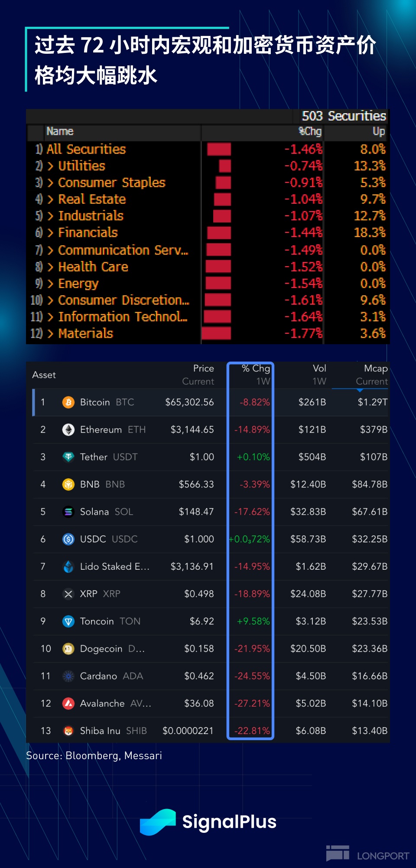Click the Toncoin logo icon
416x868 pixels.
tap(68, 621)
